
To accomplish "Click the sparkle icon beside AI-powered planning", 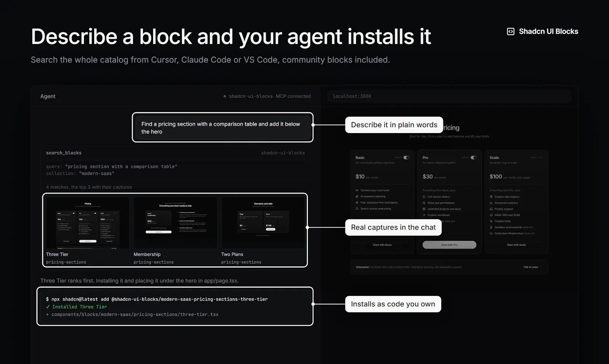I will click(357, 196).
